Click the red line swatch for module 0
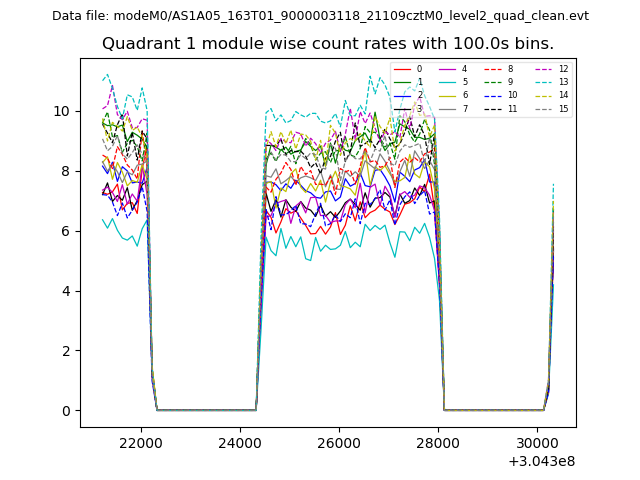Viewport: 640px width, 480px height. point(401,69)
